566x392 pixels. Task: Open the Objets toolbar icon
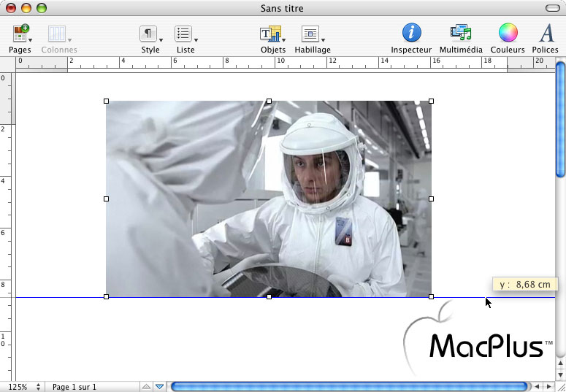pos(270,34)
